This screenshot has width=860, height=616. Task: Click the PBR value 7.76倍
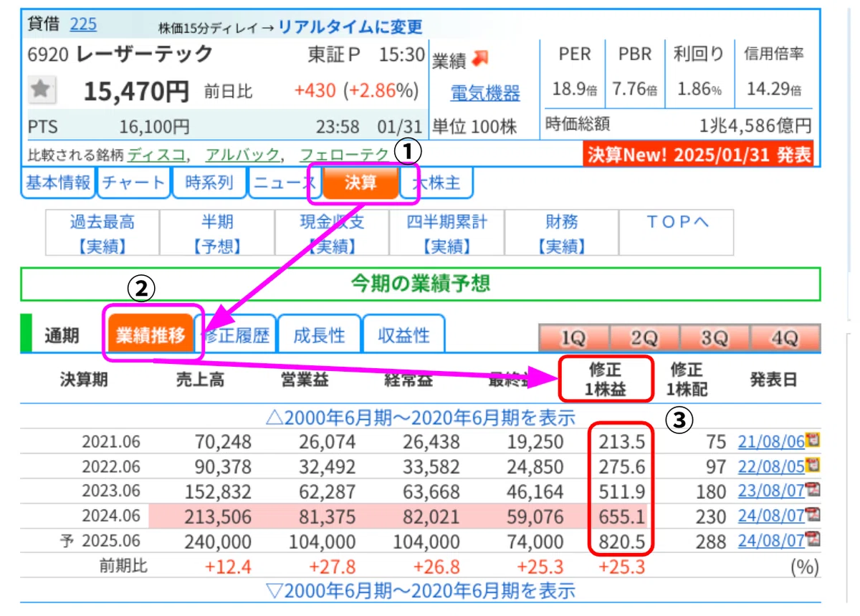634,90
